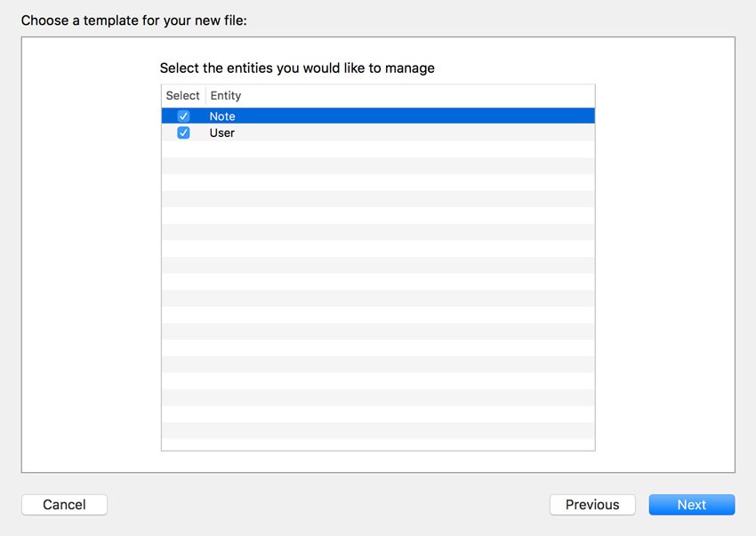Click white panel area left of entity table
The height and width of the screenshot is (536, 756).
(x=91, y=254)
